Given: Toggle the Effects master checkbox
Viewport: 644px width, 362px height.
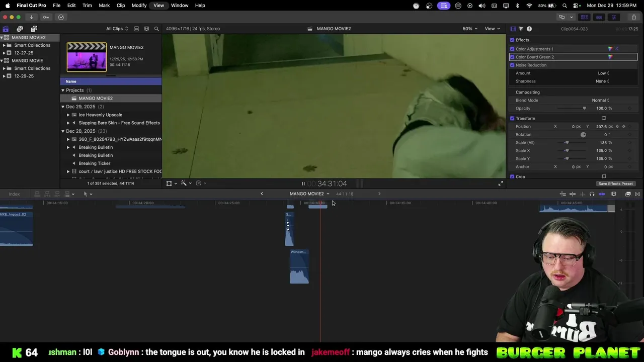Looking at the screenshot, I should click(x=512, y=40).
